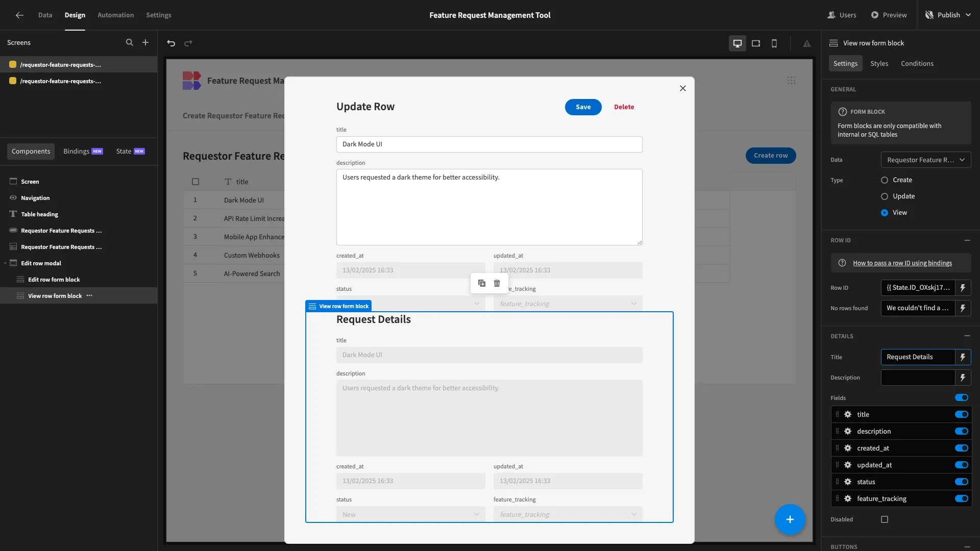Select tablet preview size icon
Viewport: 980px width, 551px height.
coord(756,43)
